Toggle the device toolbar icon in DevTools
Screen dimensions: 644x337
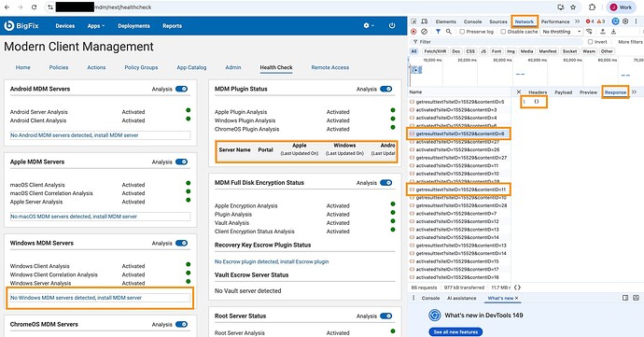pyautogui.click(x=425, y=21)
